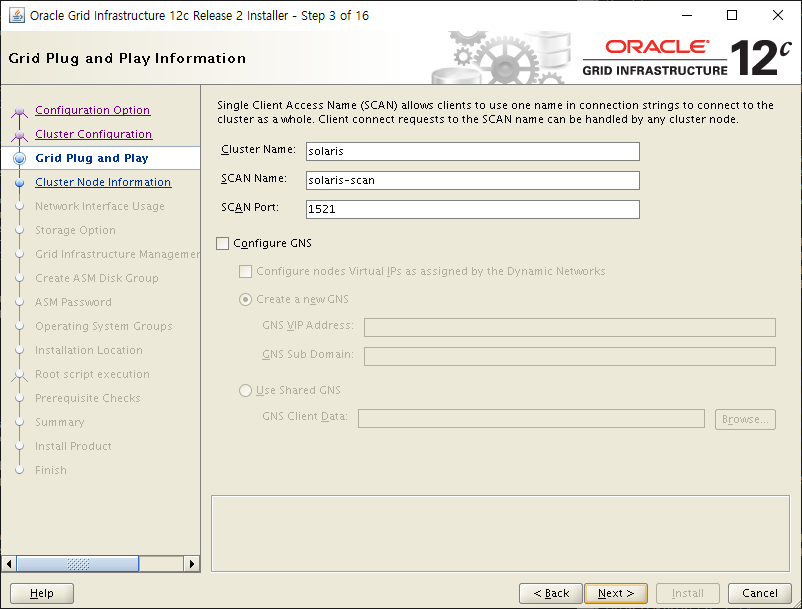Go to Cluster Node Information step
Viewport: 802px width, 609px height.
(x=103, y=182)
